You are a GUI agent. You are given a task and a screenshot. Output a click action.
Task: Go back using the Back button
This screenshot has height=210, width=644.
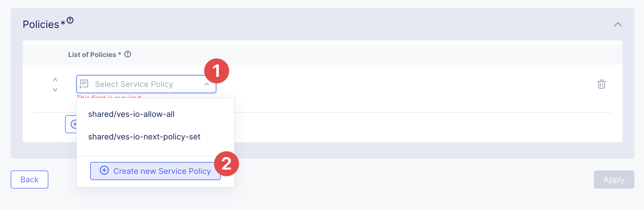[x=29, y=180]
